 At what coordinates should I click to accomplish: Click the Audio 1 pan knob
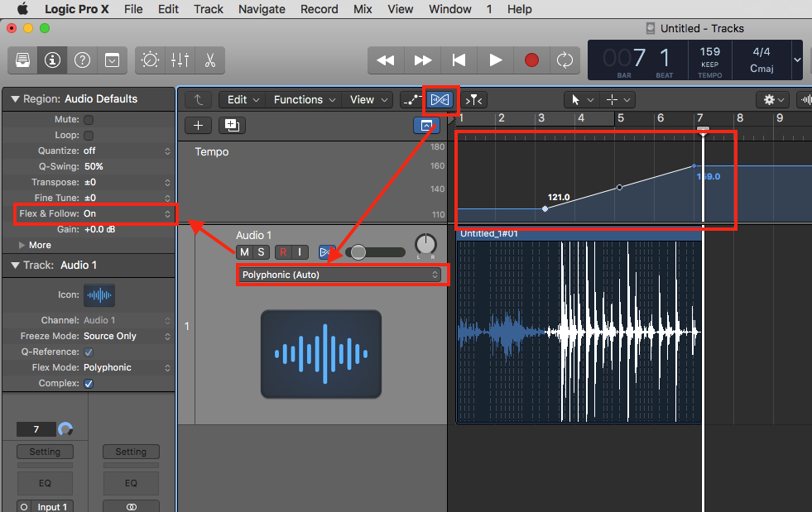pyautogui.click(x=425, y=244)
